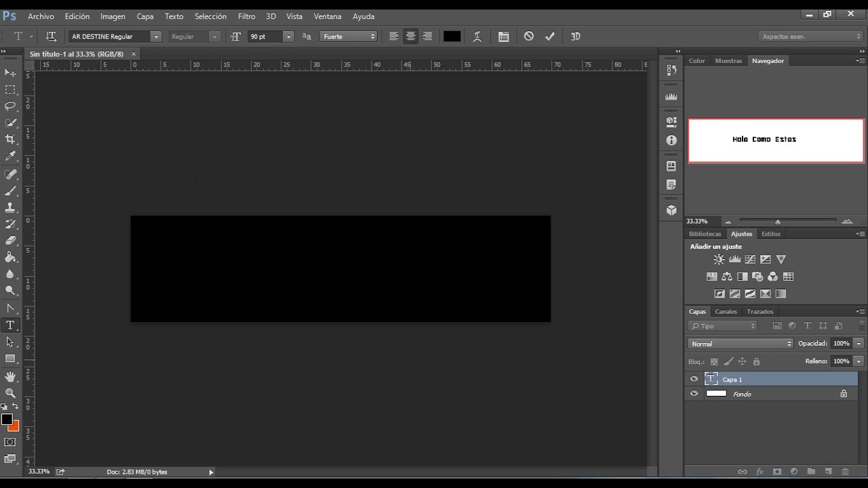
Task: Toggle the Character and Paragraph panels
Action: tap(503, 37)
